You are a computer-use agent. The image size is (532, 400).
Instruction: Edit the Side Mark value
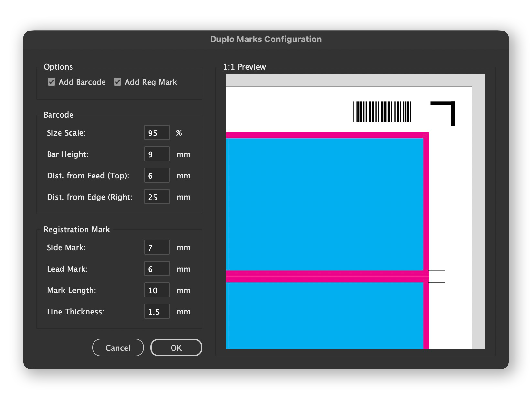tap(157, 247)
